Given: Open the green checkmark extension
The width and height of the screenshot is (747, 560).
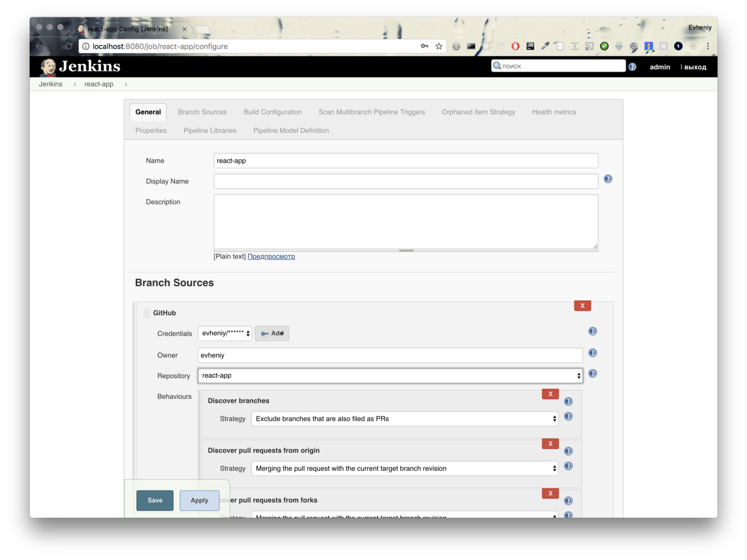Looking at the screenshot, I should tap(604, 46).
